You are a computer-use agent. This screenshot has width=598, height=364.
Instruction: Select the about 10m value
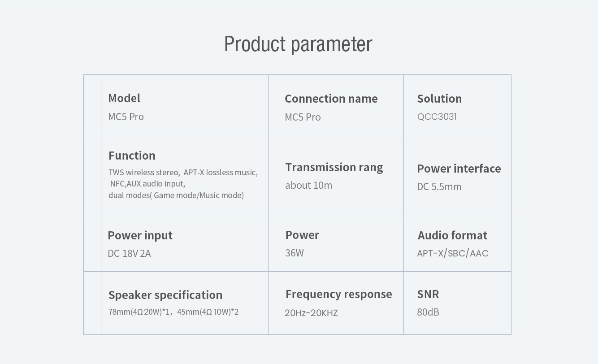308,185
